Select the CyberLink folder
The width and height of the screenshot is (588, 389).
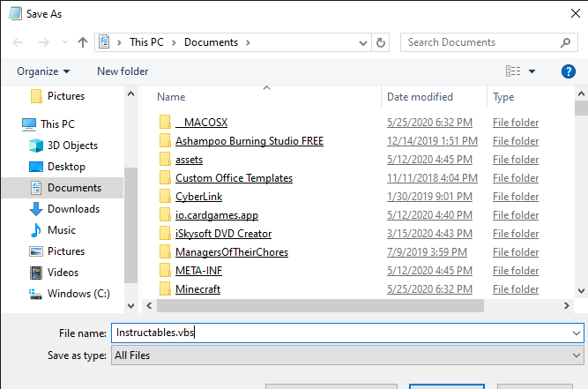tap(198, 197)
